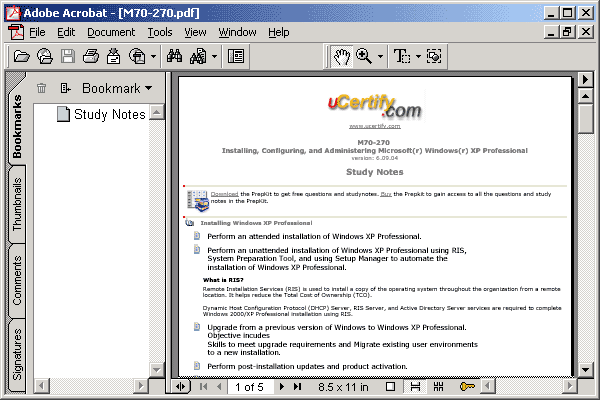
Task: Open the Help menu
Action: (x=279, y=32)
